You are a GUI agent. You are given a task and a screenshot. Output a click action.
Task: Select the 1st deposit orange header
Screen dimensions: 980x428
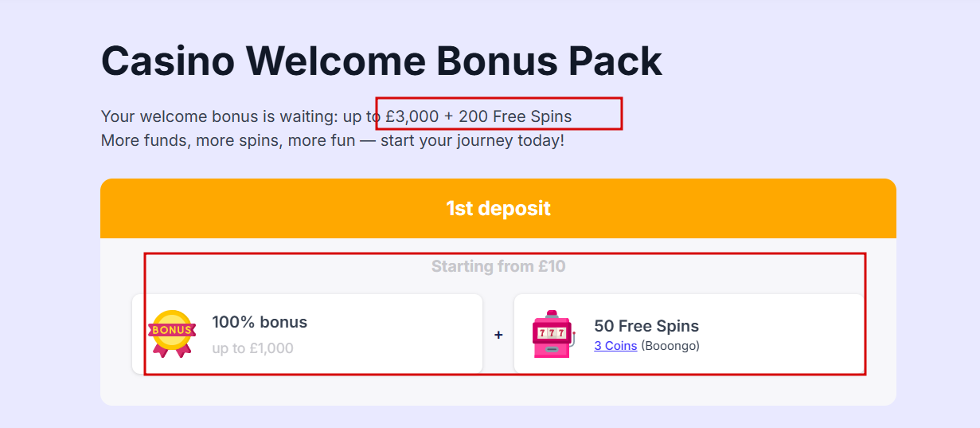coord(498,209)
